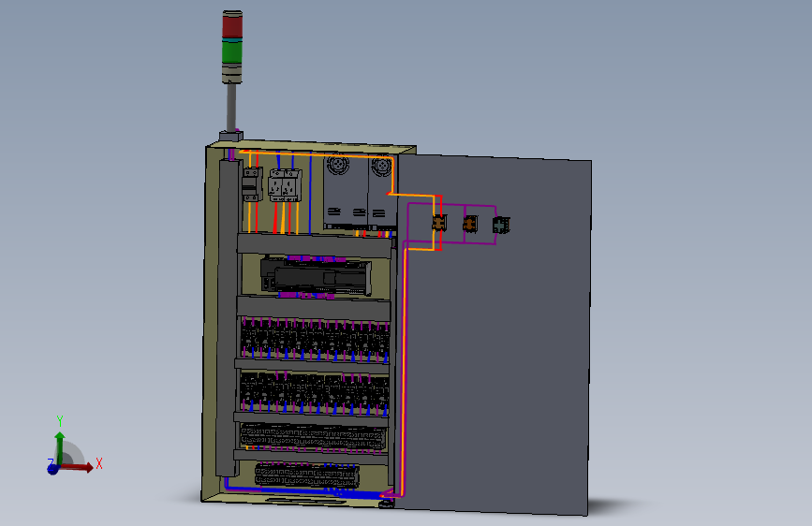
Task: Pick the leftmost orange push button on door
Action: point(439,223)
